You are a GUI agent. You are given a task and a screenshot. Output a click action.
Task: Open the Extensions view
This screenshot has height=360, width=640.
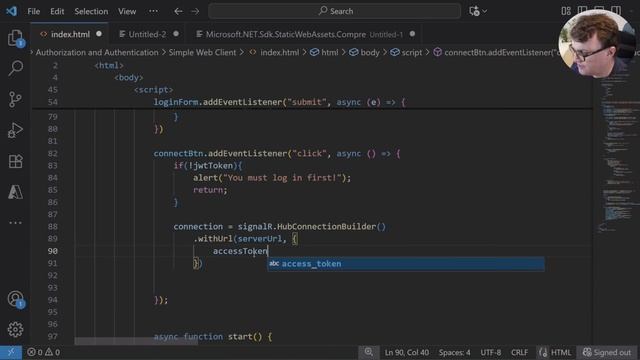click(x=16, y=161)
